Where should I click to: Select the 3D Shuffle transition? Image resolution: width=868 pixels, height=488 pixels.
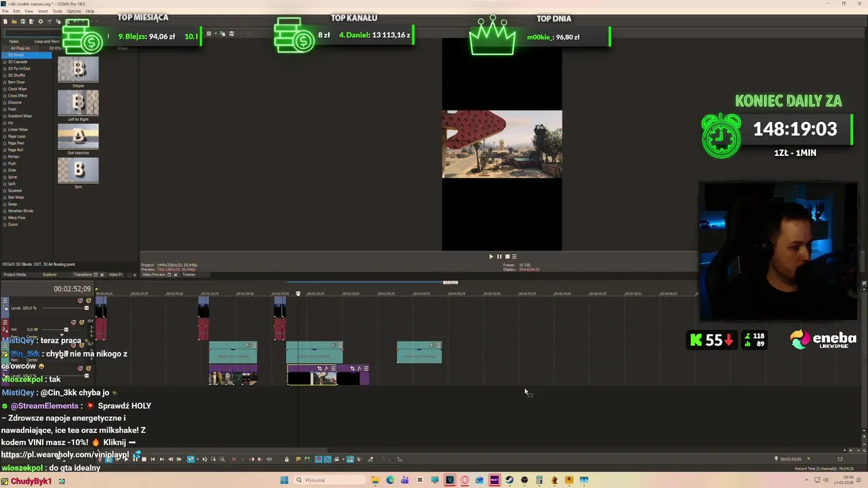[16, 75]
